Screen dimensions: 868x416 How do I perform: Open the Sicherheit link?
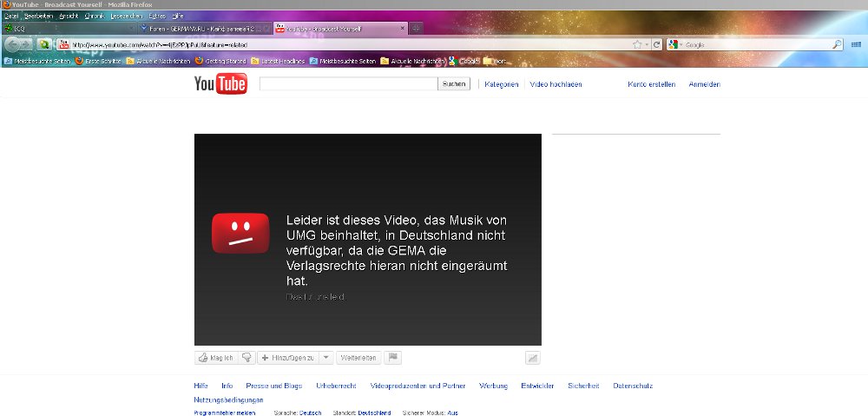pos(583,386)
